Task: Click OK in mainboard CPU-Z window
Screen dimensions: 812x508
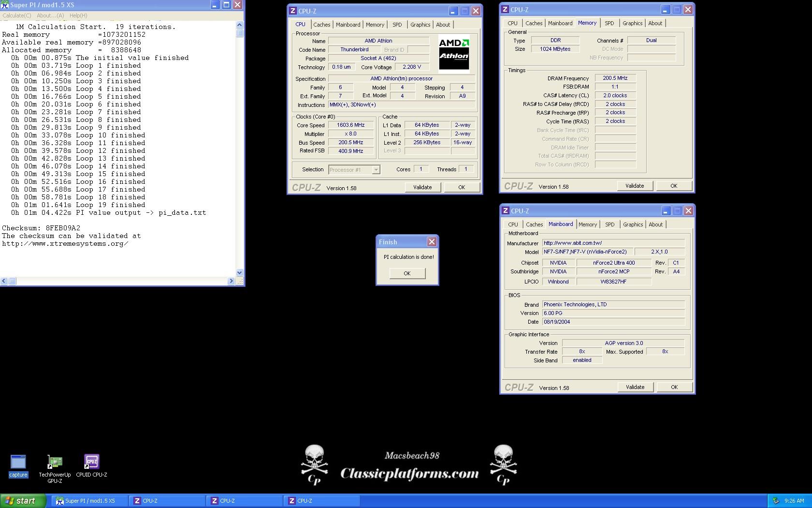Action: pyautogui.click(x=674, y=387)
